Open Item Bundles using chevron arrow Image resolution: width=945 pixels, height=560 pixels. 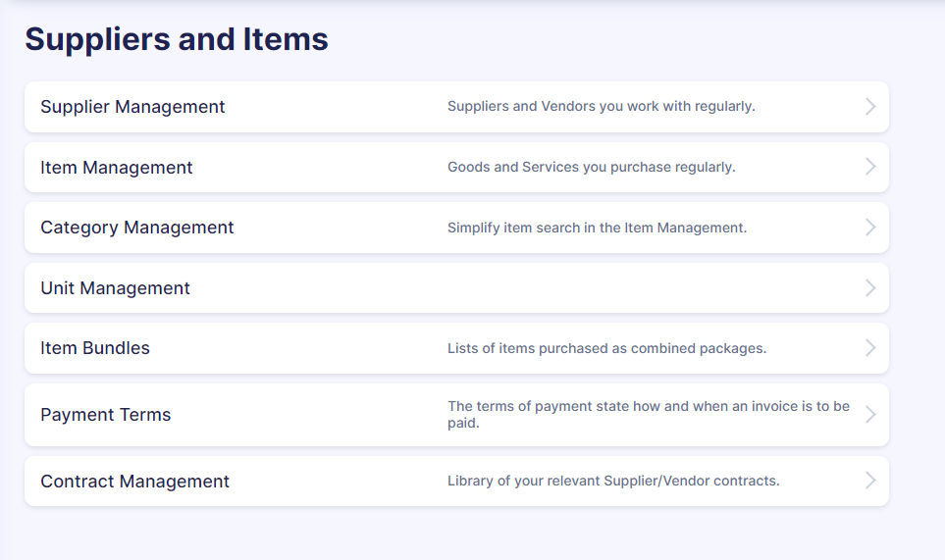(870, 348)
